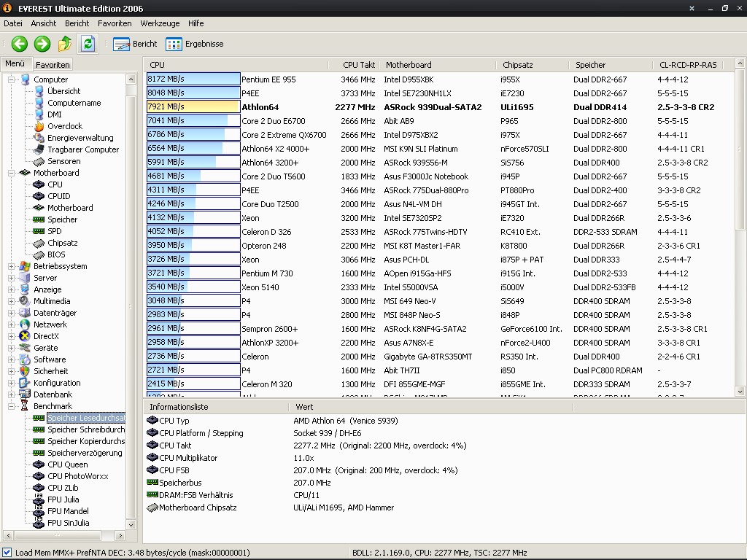Select the DMI tree item
This screenshot has width=747, height=560.
(54, 114)
